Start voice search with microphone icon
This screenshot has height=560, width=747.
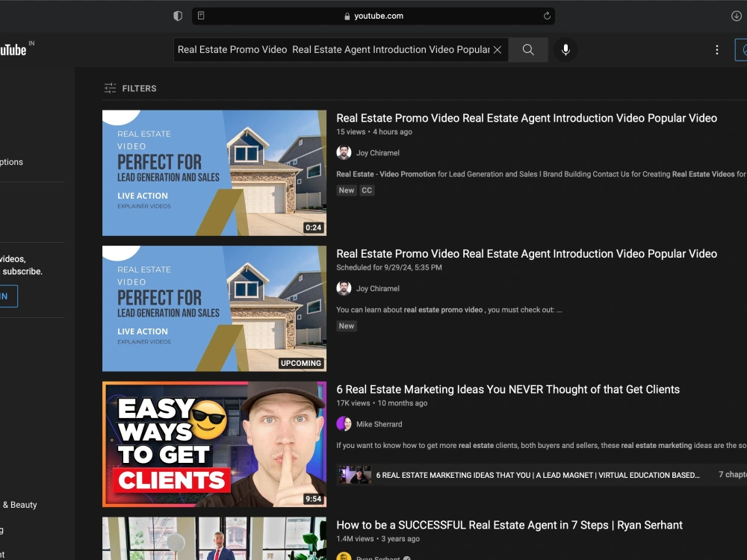(x=565, y=49)
